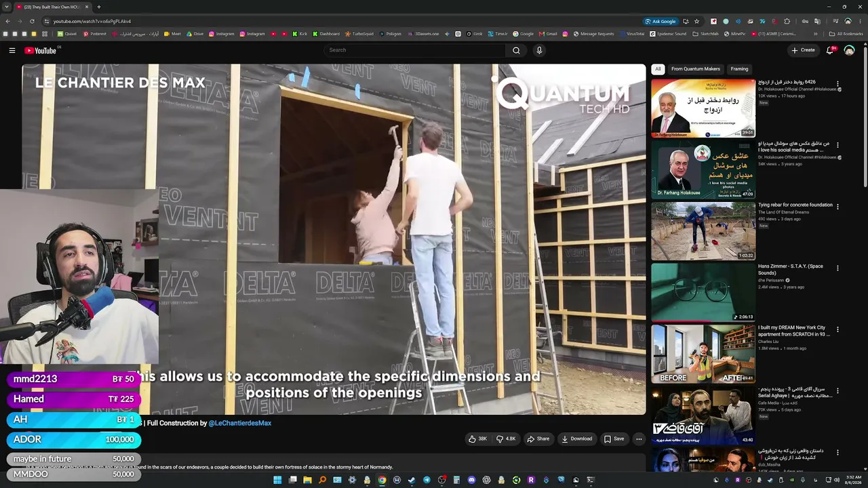Viewport: 868px width, 488px height.
Task: Open Discord from the taskbar
Action: [471, 480]
